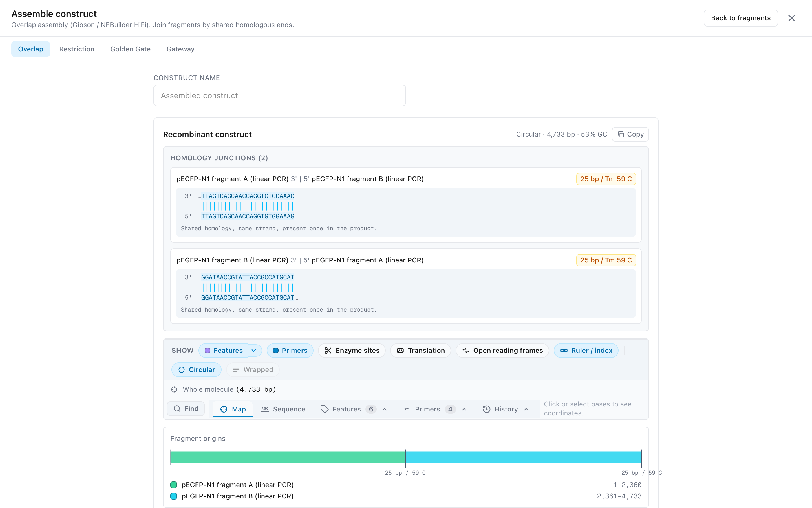Click the tag icon on Features tab
This screenshot has width=812, height=508.
(x=325, y=409)
